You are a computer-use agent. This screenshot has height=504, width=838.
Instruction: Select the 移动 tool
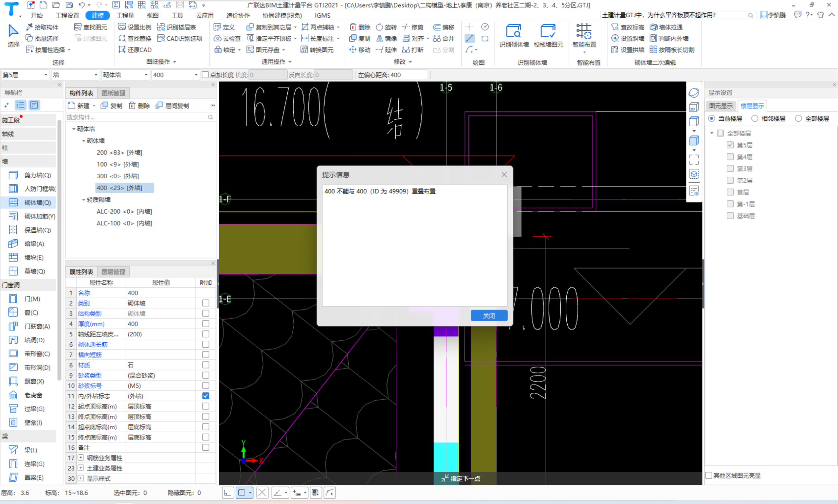(x=360, y=50)
